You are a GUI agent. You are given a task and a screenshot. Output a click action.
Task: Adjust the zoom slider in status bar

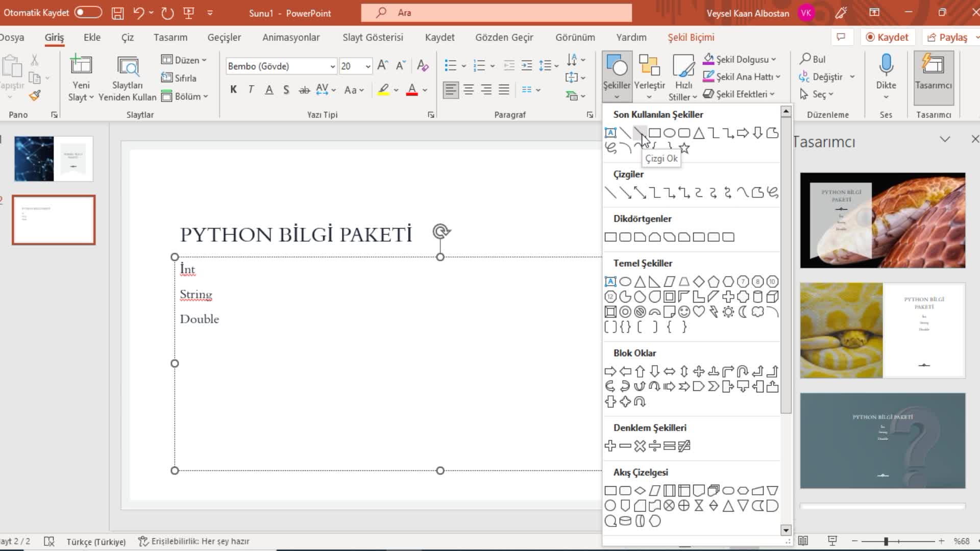pyautogui.click(x=886, y=541)
